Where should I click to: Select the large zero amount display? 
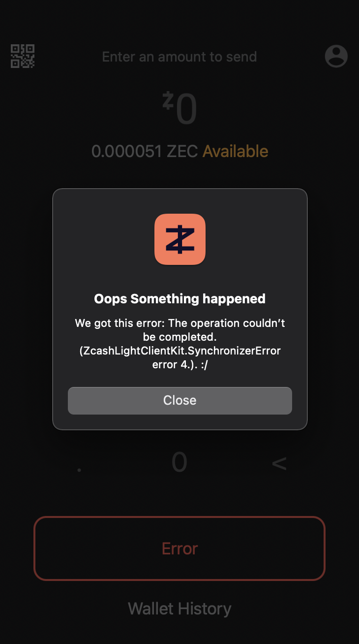[x=186, y=110]
